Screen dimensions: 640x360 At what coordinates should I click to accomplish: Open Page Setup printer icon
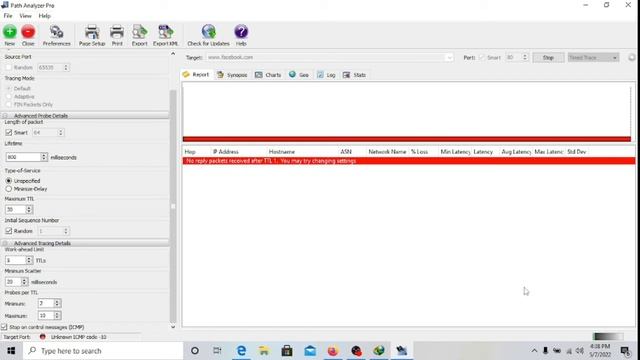pos(92,36)
